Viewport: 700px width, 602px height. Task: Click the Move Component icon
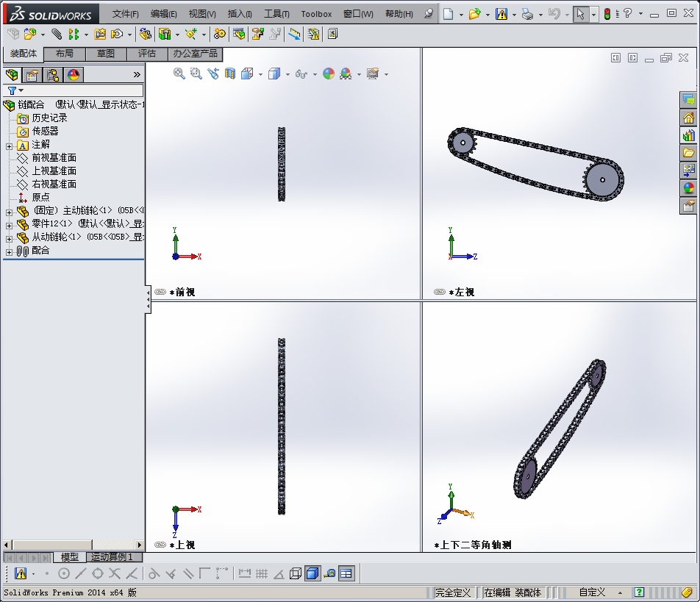click(x=117, y=34)
